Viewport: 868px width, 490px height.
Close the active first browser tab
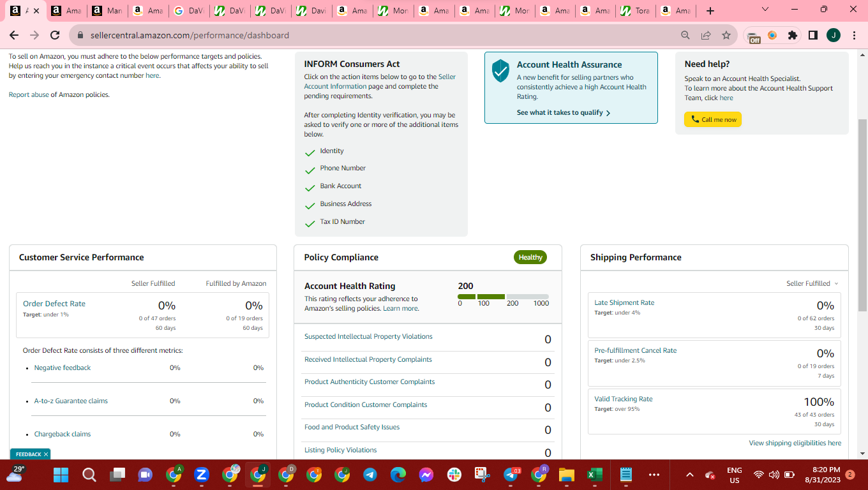click(x=36, y=11)
